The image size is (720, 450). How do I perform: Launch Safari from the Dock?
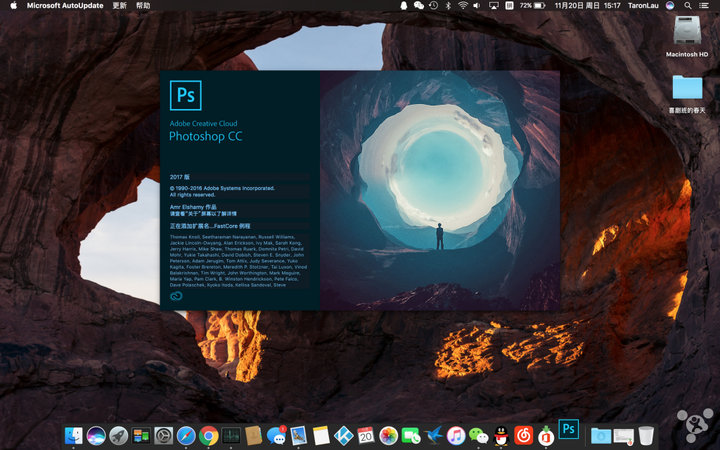(x=186, y=435)
